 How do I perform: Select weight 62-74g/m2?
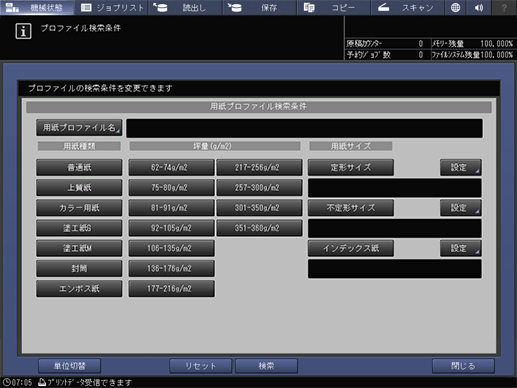click(171, 167)
